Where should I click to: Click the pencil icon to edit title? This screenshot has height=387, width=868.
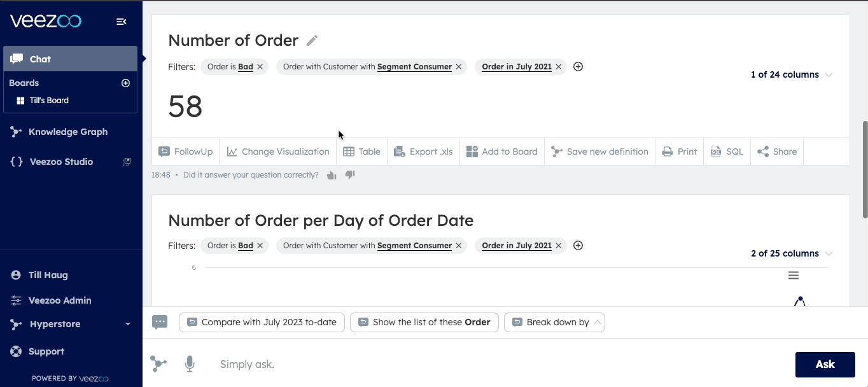coord(312,41)
